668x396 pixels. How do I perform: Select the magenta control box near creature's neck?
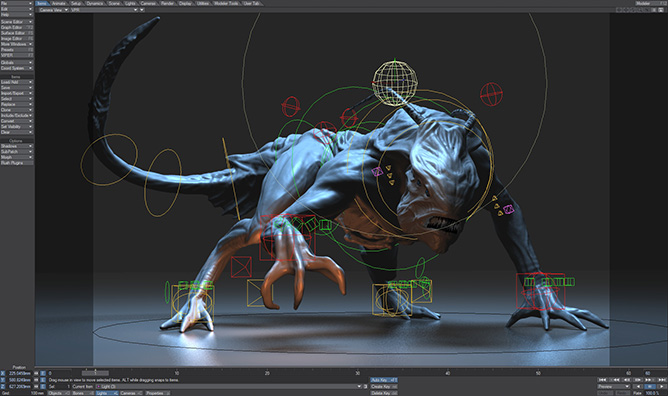pyautogui.click(x=377, y=172)
